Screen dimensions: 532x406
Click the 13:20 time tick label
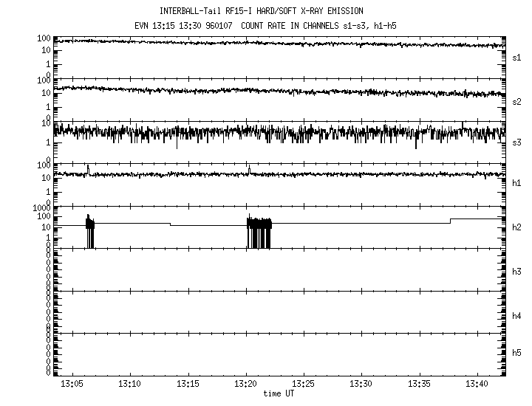pos(245,385)
